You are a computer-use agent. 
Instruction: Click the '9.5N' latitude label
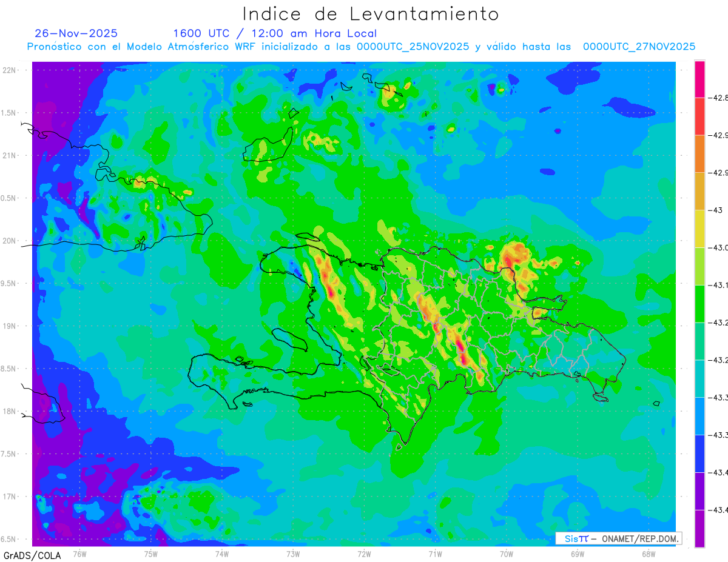tap(9, 283)
